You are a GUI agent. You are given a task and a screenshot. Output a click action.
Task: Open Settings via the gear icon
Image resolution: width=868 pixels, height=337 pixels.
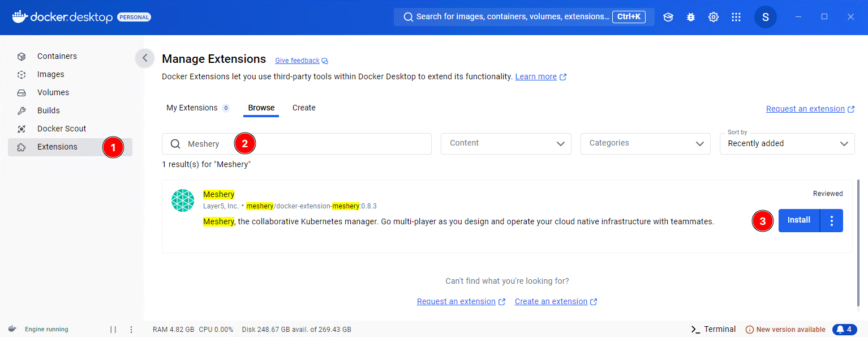click(714, 17)
